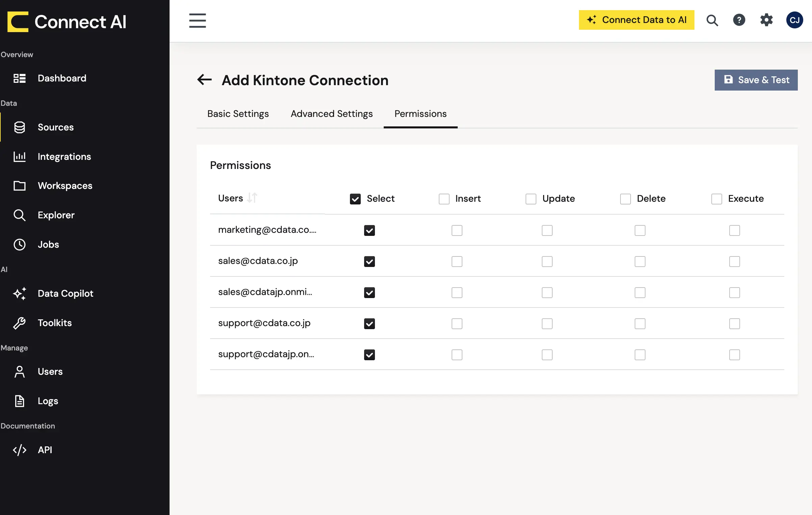Enable Execute for marketing@cdata.co user
This screenshot has height=515, width=812.
735,230
